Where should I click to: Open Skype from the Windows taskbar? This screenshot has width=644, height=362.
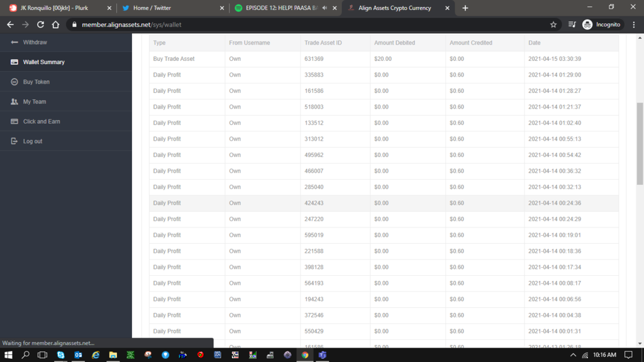pos(60,355)
